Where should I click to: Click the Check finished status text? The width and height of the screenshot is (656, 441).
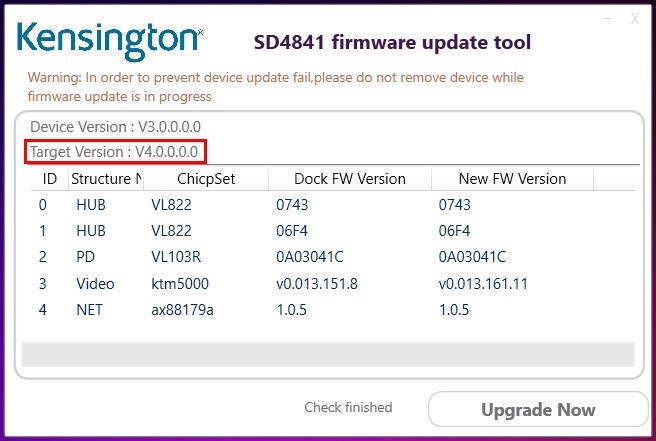point(348,407)
